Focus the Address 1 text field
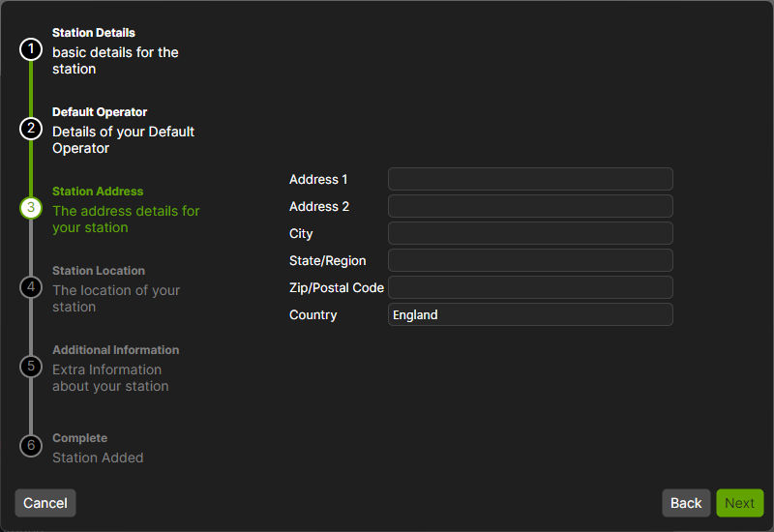The width and height of the screenshot is (774, 532). click(530, 179)
